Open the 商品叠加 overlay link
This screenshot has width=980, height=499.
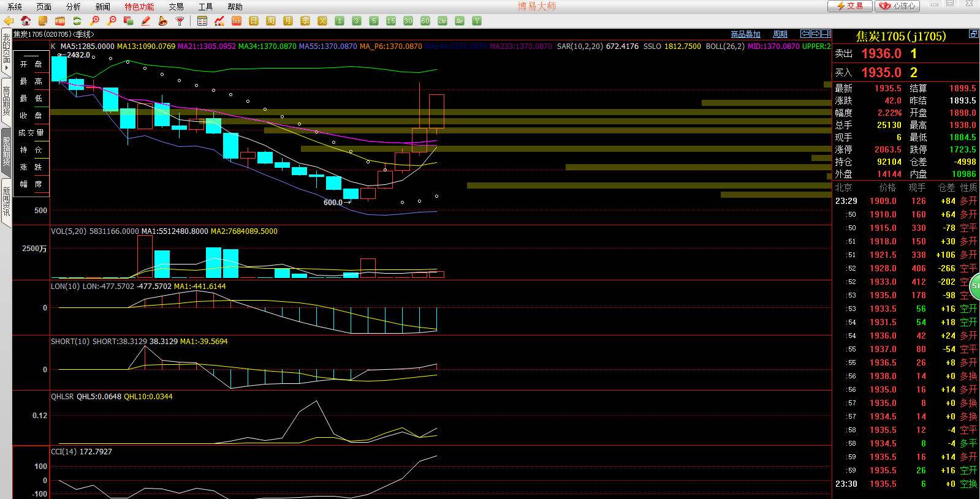pos(746,34)
